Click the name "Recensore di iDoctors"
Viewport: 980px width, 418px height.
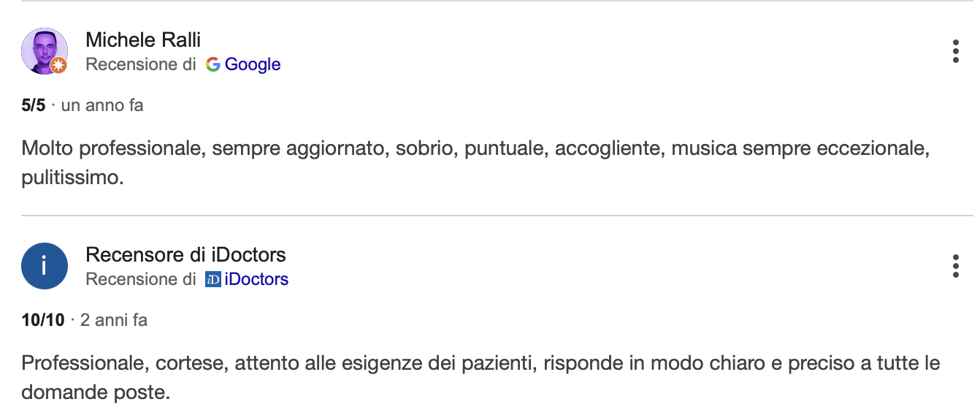tap(185, 254)
